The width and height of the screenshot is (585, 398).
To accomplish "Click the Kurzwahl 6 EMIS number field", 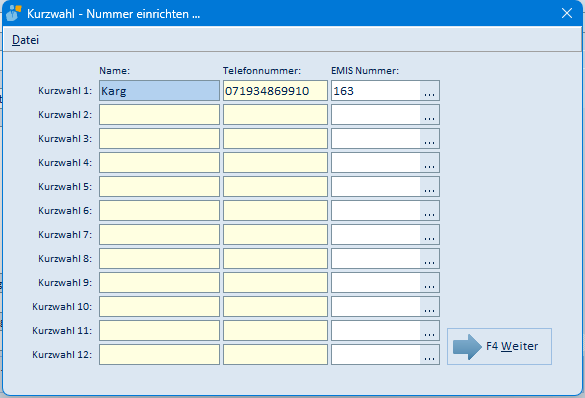I will [376, 210].
